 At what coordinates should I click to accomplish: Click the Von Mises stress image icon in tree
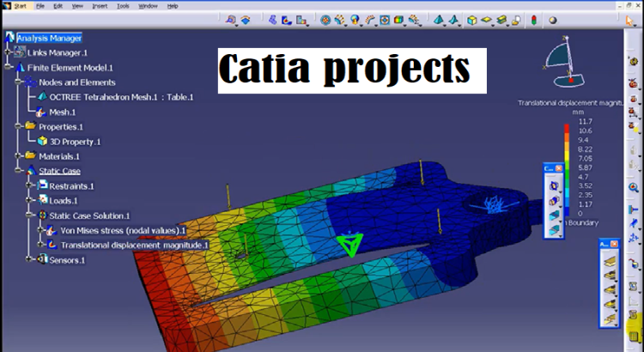(52, 230)
